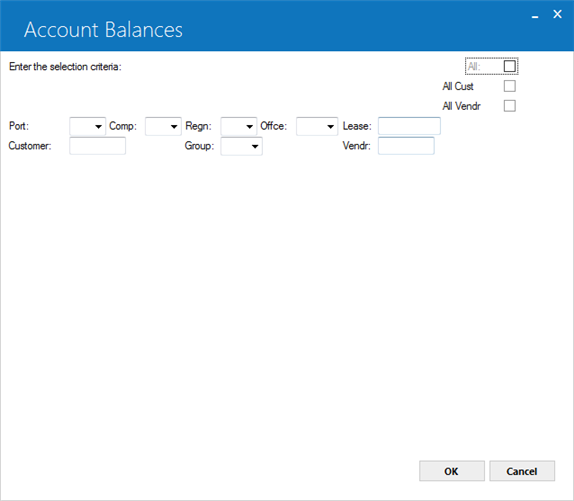
Task: Minimize the Account Balances window
Action: (x=535, y=16)
